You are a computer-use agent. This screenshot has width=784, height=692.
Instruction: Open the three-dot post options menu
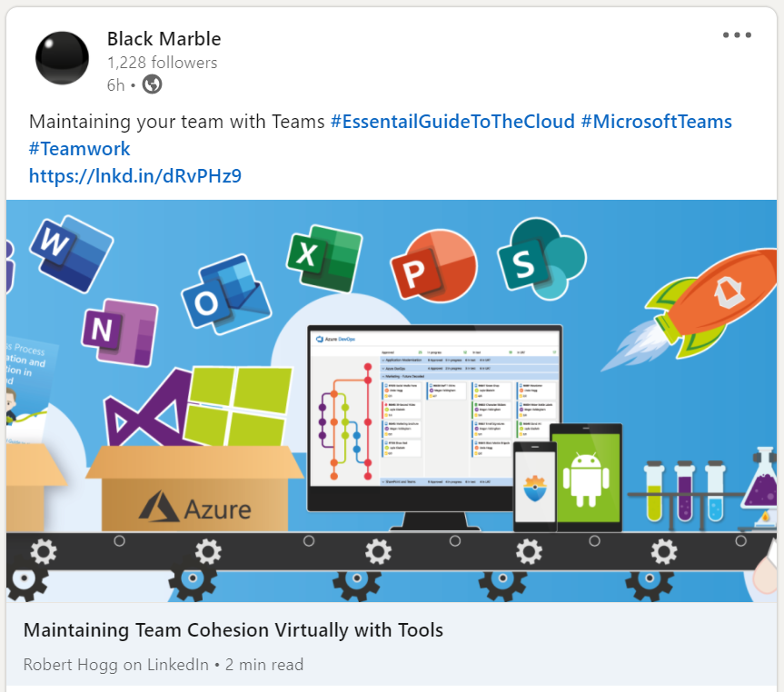(737, 35)
